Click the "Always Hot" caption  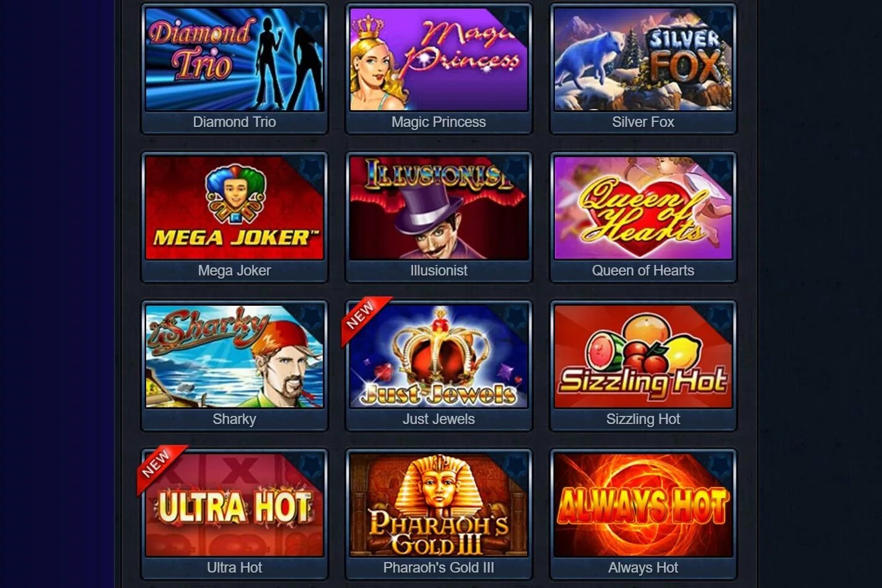643,568
